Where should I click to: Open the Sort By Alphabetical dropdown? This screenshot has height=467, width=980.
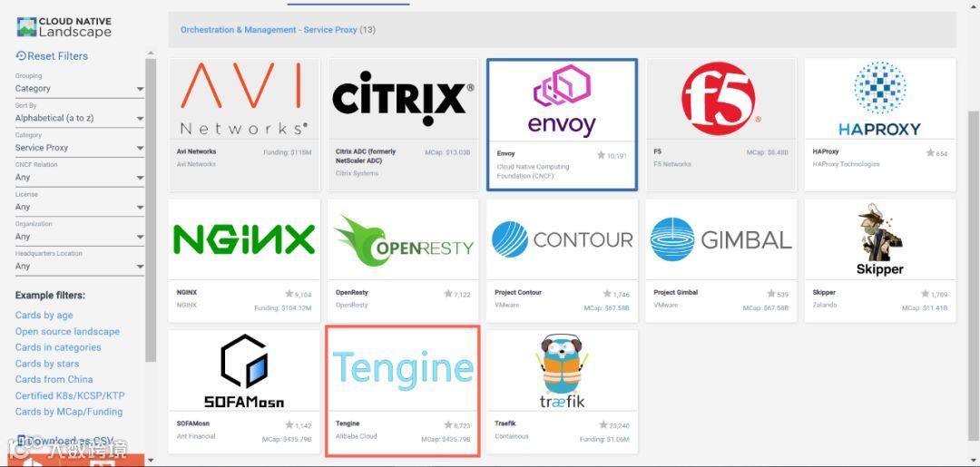point(79,118)
